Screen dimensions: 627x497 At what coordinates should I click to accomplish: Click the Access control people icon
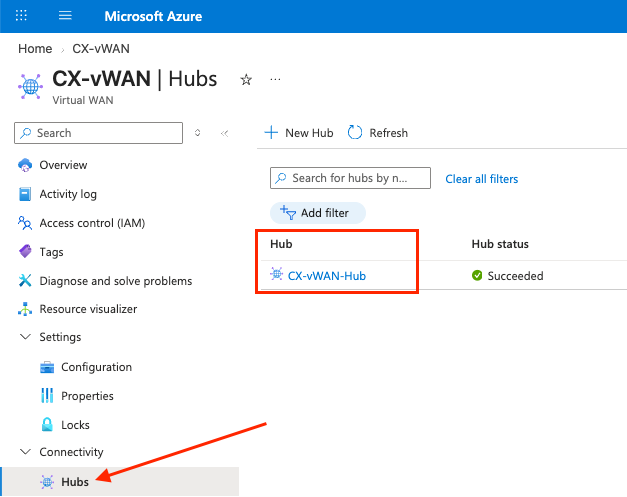click(x=25, y=223)
